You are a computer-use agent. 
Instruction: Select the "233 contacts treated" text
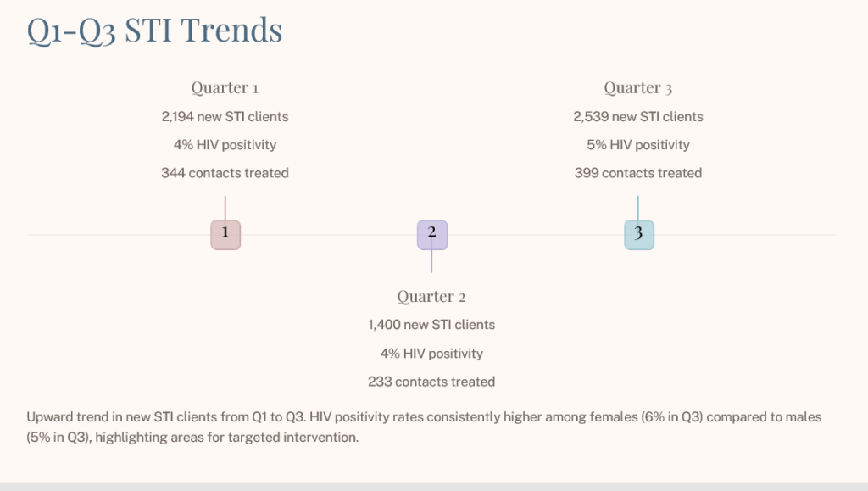[x=431, y=382]
